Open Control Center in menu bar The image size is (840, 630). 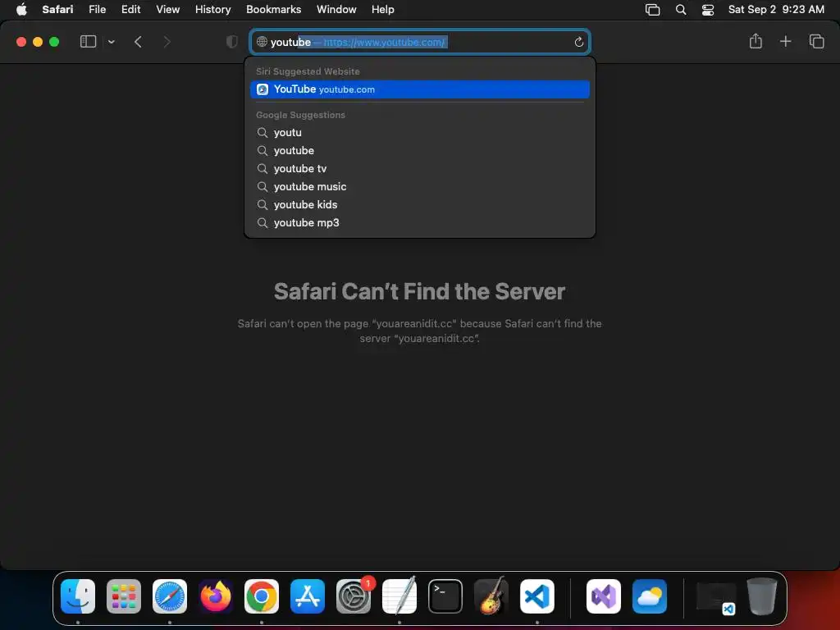[708, 10]
